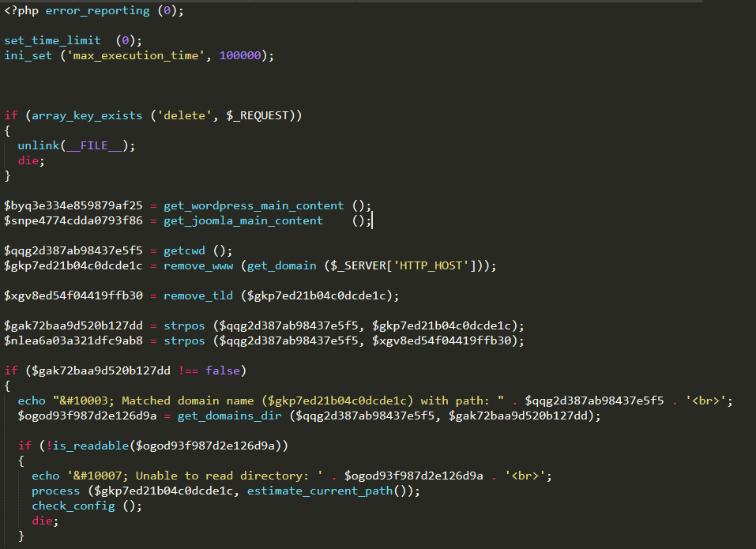This screenshot has width=756, height=549.
Task: Click the $_REQUEST variable
Action: coord(258,115)
